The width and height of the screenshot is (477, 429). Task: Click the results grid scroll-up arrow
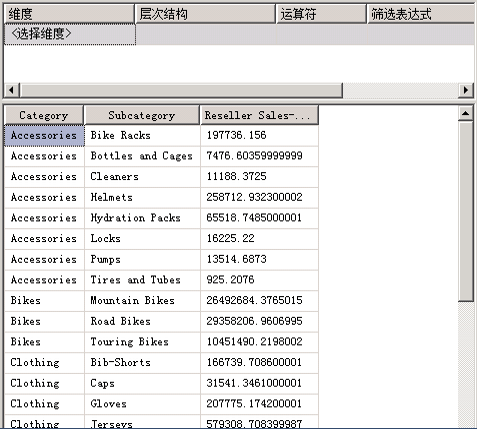(466, 114)
